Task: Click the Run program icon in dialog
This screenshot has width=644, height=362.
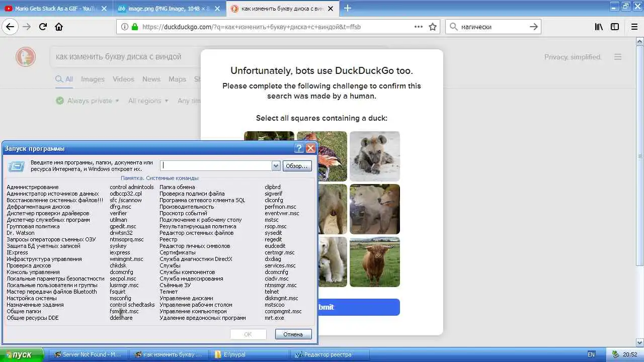Action: click(x=16, y=166)
